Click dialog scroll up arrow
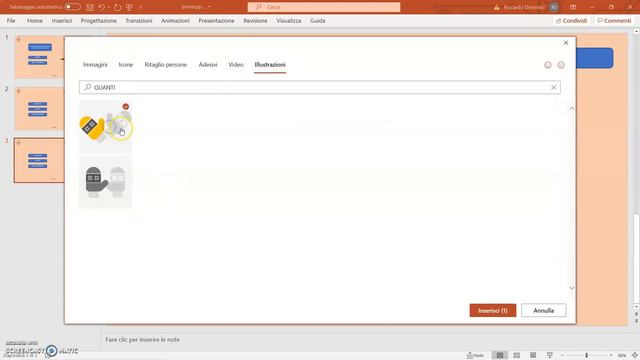 (572, 108)
